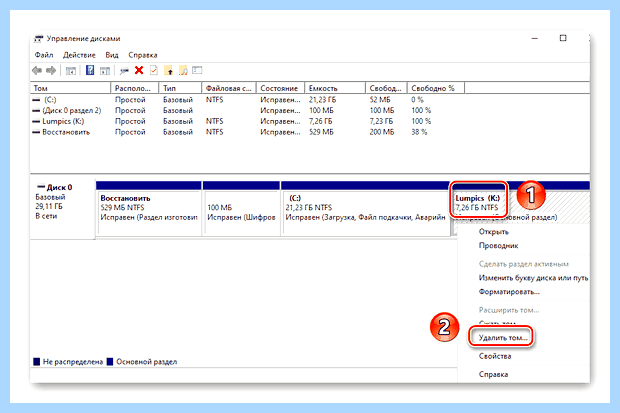
Task: Click the folder with up-arrow toolbar icon
Action: tap(168, 70)
